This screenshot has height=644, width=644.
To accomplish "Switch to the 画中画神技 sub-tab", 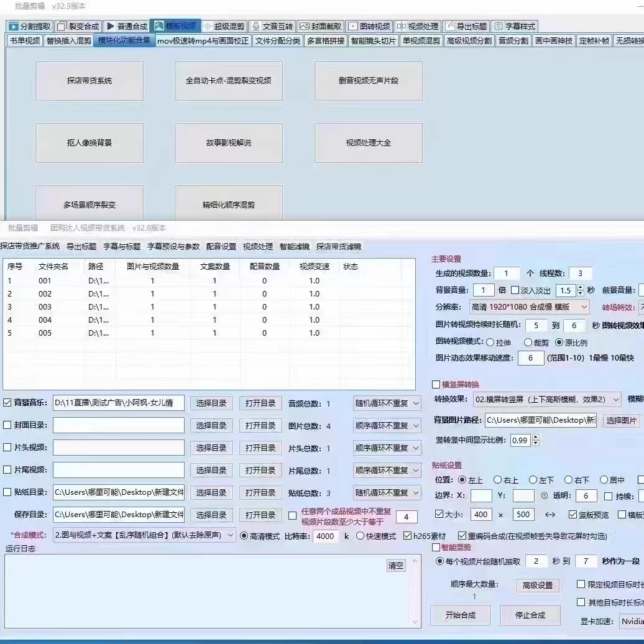I will pos(554,40).
